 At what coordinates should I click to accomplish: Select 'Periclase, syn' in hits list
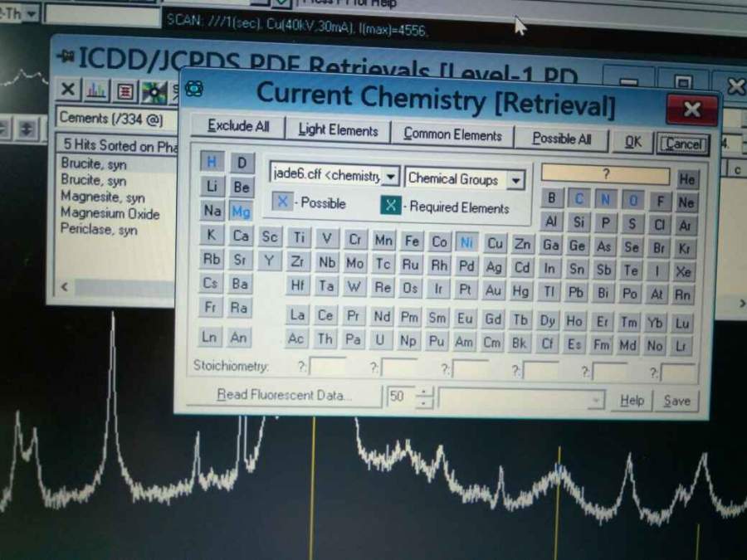pyautogui.click(x=99, y=229)
